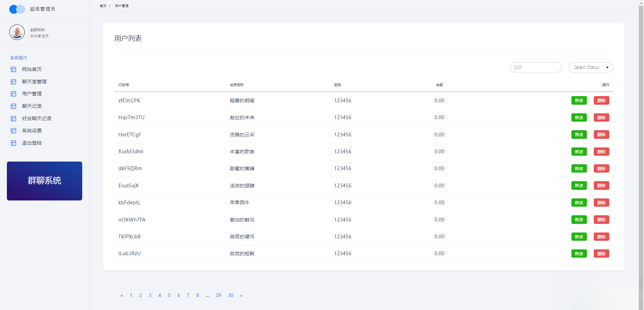The width and height of the screenshot is (644, 310).
Task: Click the dropdown arrow on Select Status
Action: click(x=608, y=67)
